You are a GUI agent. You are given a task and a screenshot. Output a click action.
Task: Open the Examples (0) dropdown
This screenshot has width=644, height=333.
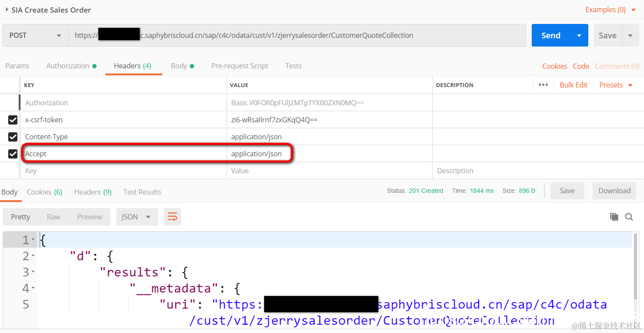pyautogui.click(x=610, y=10)
